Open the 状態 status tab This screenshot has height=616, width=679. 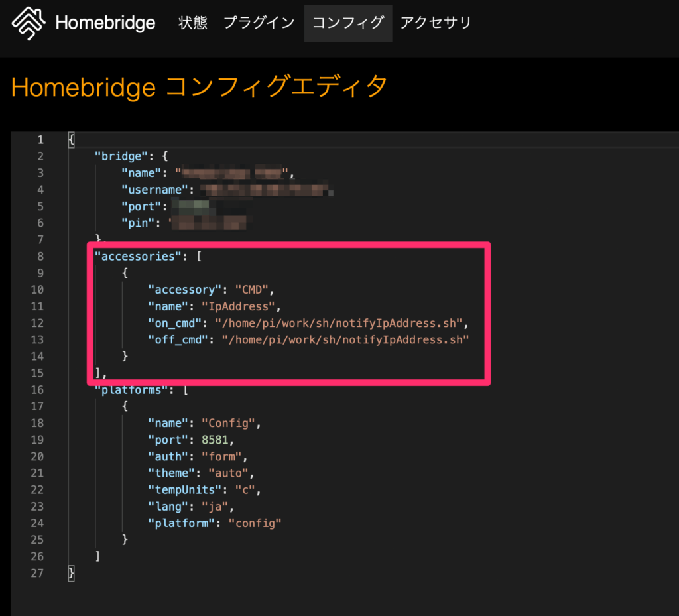193,23
